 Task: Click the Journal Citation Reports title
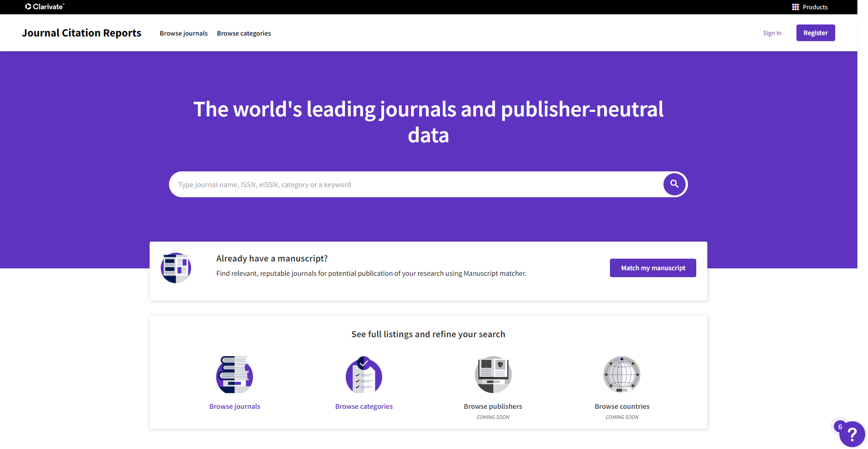click(x=82, y=33)
